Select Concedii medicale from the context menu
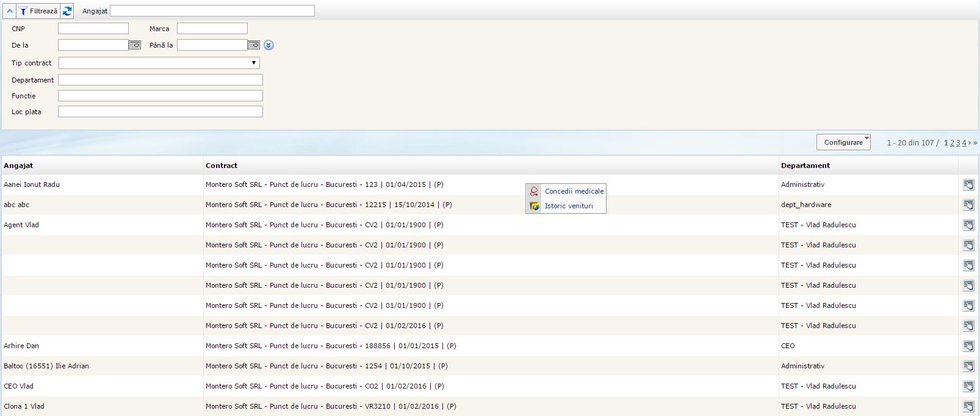Viewport: 980px width, 416px height. (574, 191)
